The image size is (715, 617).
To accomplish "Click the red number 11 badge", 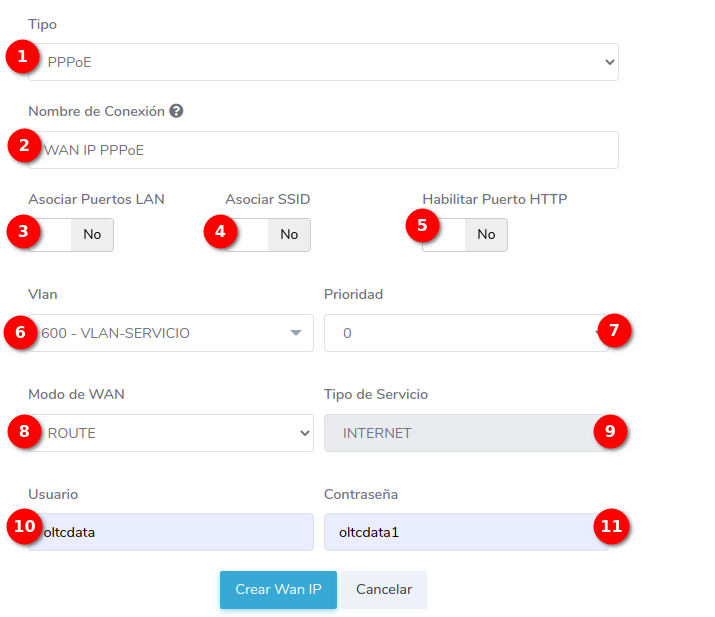I will (x=612, y=526).
